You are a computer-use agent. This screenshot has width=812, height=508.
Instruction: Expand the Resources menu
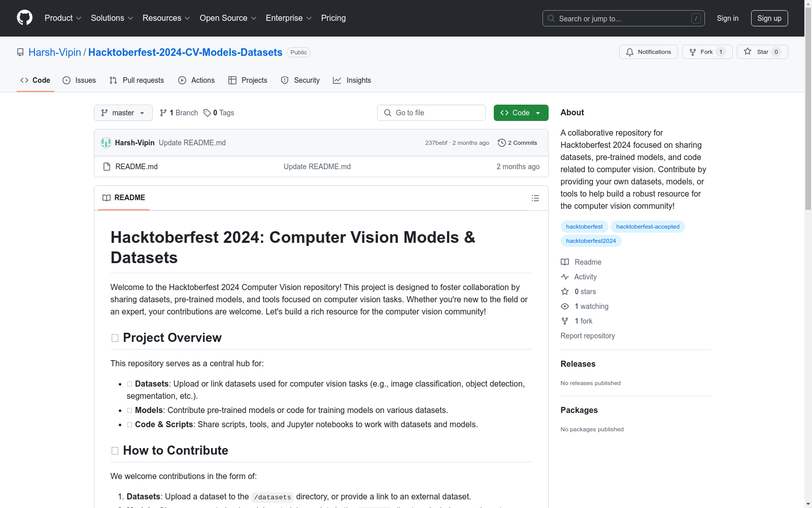tap(166, 18)
